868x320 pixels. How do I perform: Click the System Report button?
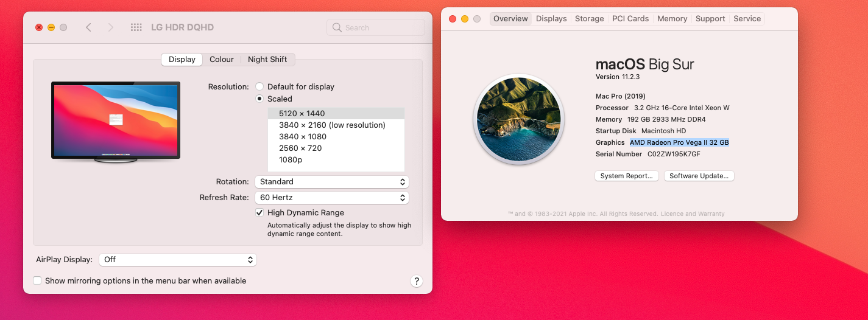pyautogui.click(x=627, y=176)
